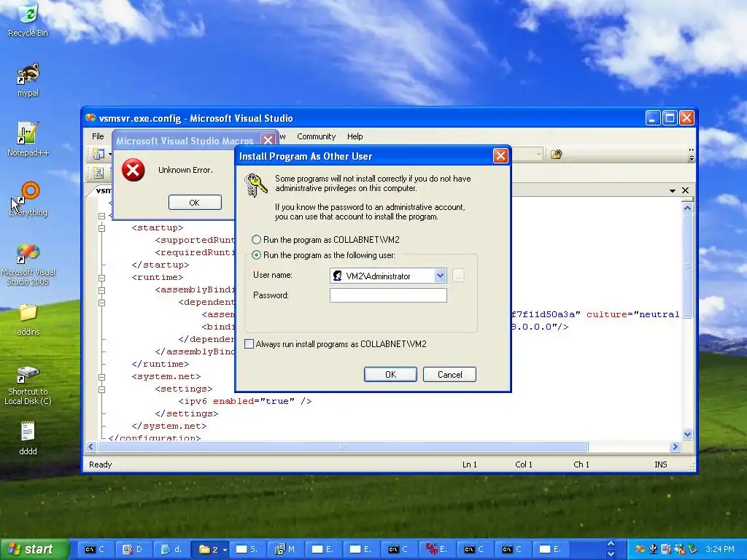Click the keys icon in Install Program dialog
Screen dimensions: 747x560
(x=255, y=185)
